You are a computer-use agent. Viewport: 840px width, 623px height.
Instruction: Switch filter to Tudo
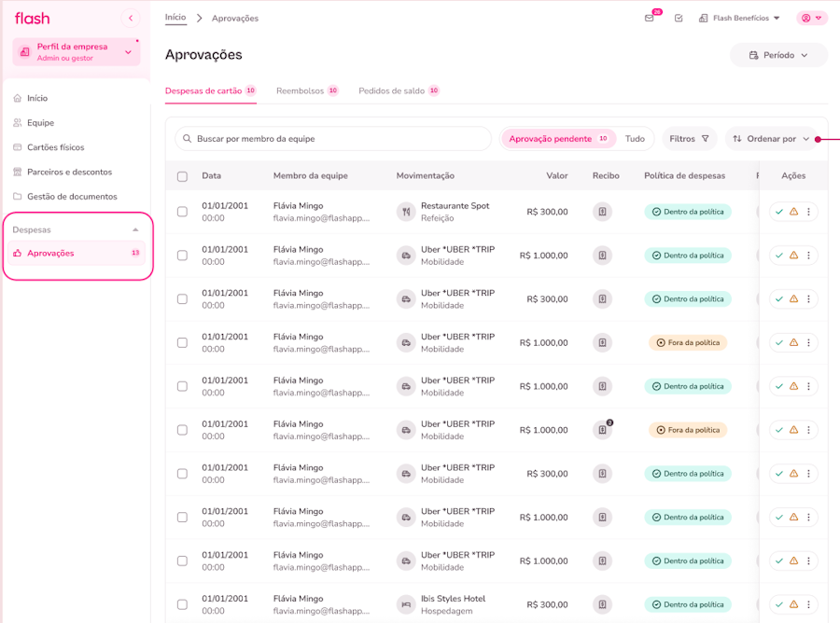point(635,139)
